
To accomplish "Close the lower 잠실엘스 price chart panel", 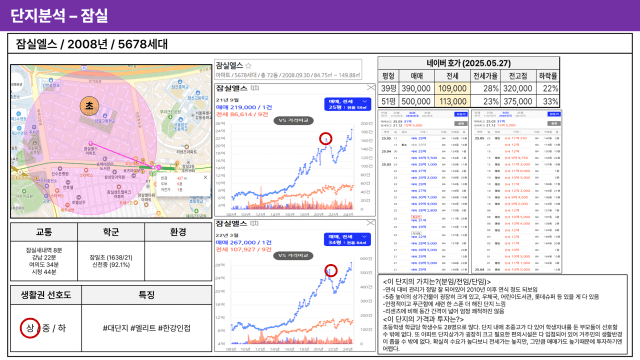I will click(370, 223).
